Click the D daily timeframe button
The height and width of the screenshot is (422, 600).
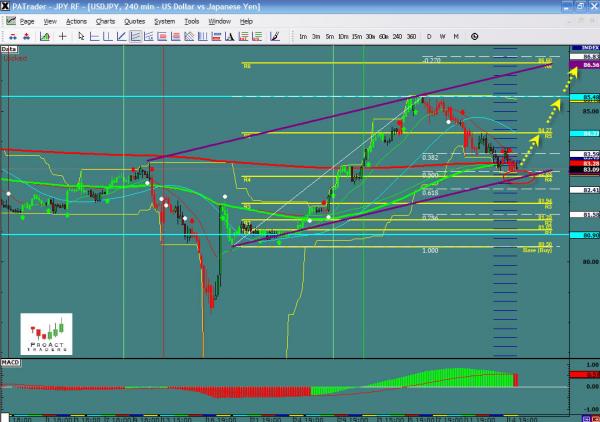429,36
